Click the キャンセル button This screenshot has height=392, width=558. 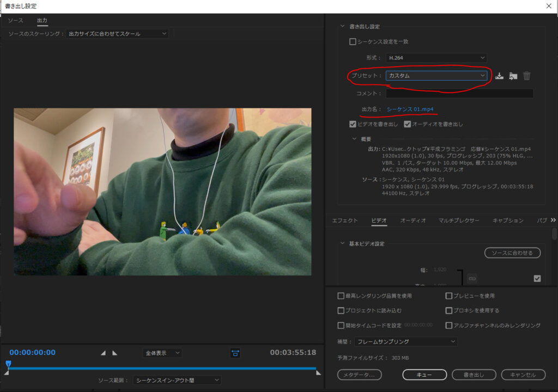click(523, 375)
